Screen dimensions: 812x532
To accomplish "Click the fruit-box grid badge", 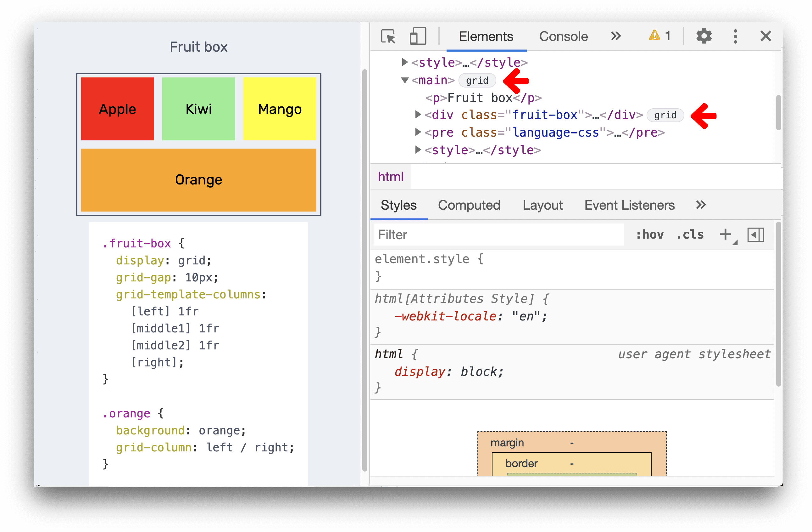I will click(x=665, y=115).
